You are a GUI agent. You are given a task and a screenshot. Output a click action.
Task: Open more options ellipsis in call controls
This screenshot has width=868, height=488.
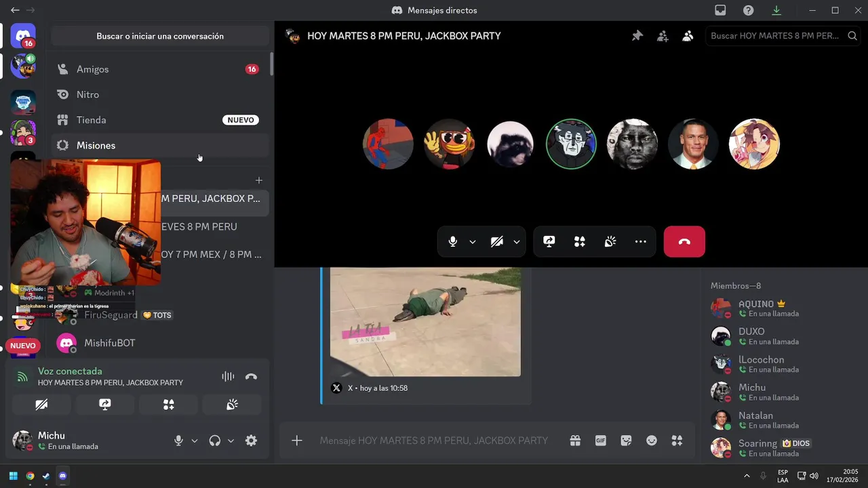pyautogui.click(x=640, y=241)
